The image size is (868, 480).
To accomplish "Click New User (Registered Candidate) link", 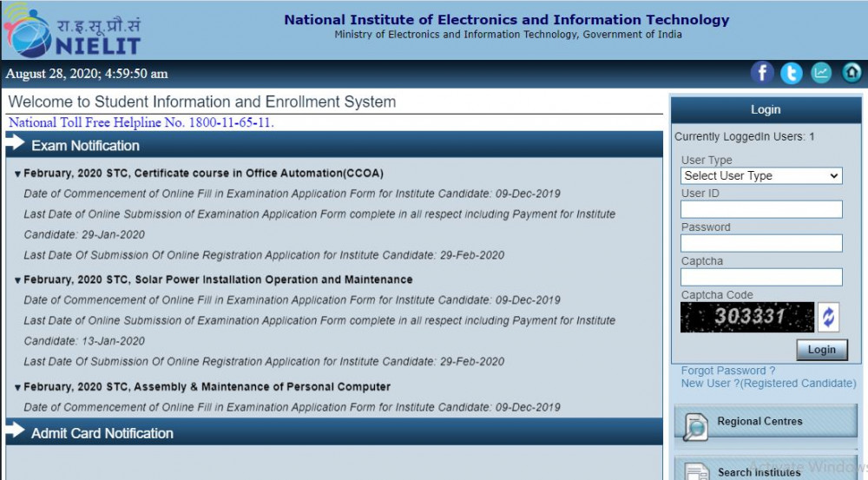I will (768, 384).
